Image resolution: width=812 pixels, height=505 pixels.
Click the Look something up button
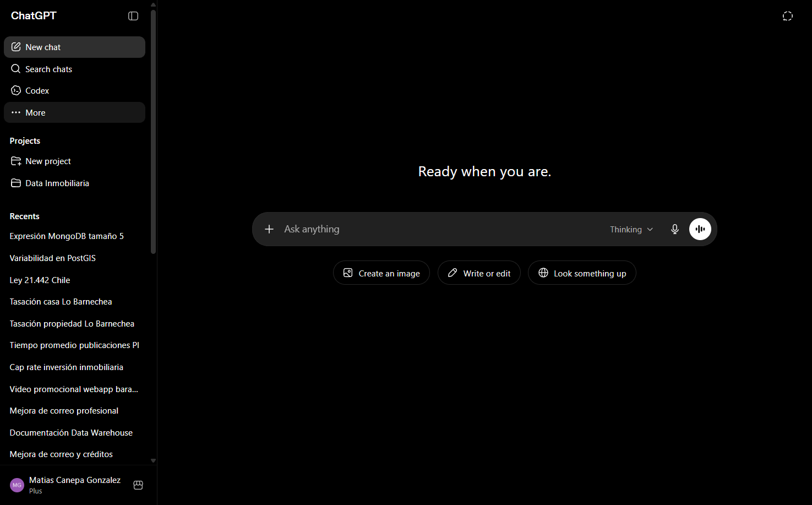(x=582, y=273)
